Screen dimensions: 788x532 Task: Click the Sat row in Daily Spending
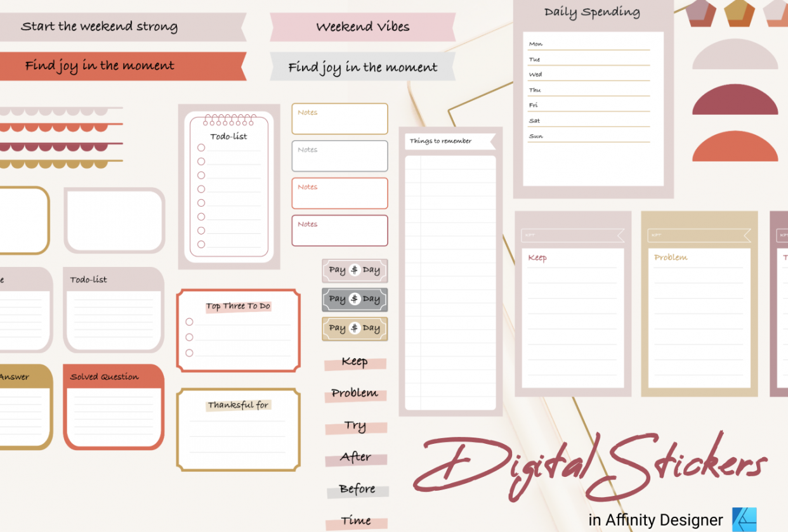click(x=589, y=120)
